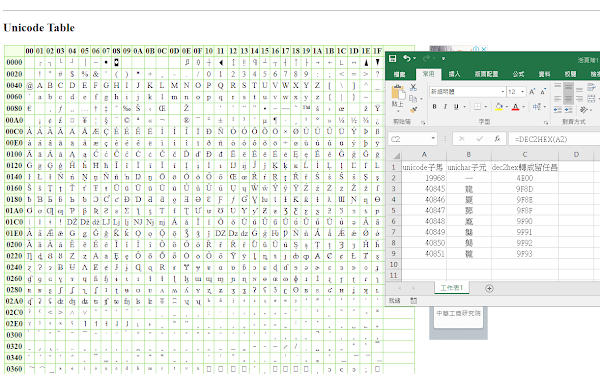Toggle Align Right for text
The height and width of the screenshot is (374, 600).
pyautogui.click(x=580, y=99)
